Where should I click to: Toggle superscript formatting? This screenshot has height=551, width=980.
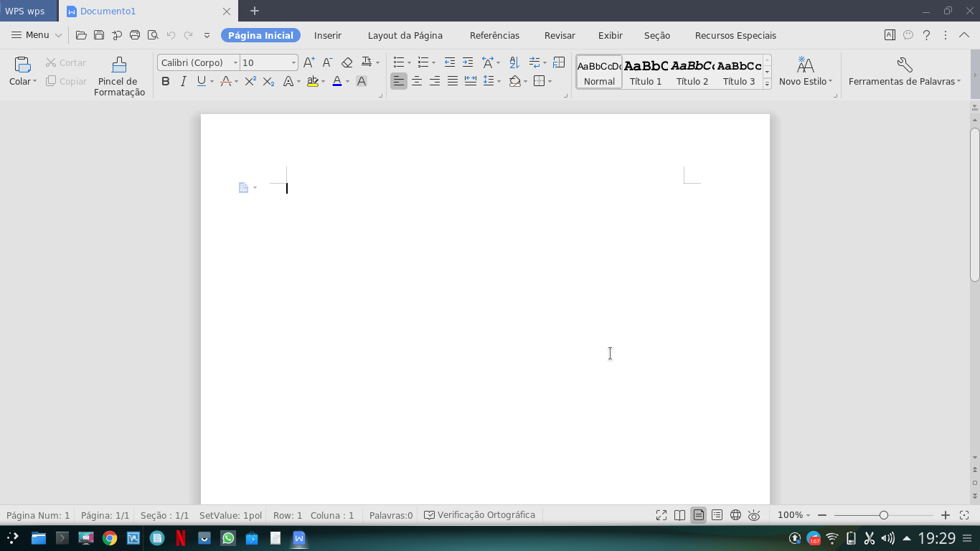[x=250, y=81]
